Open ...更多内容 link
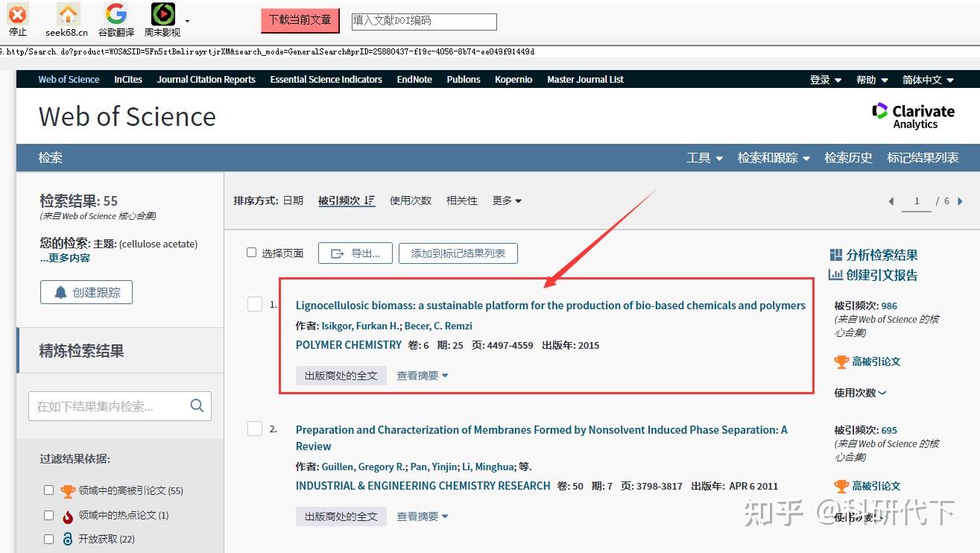 click(65, 258)
